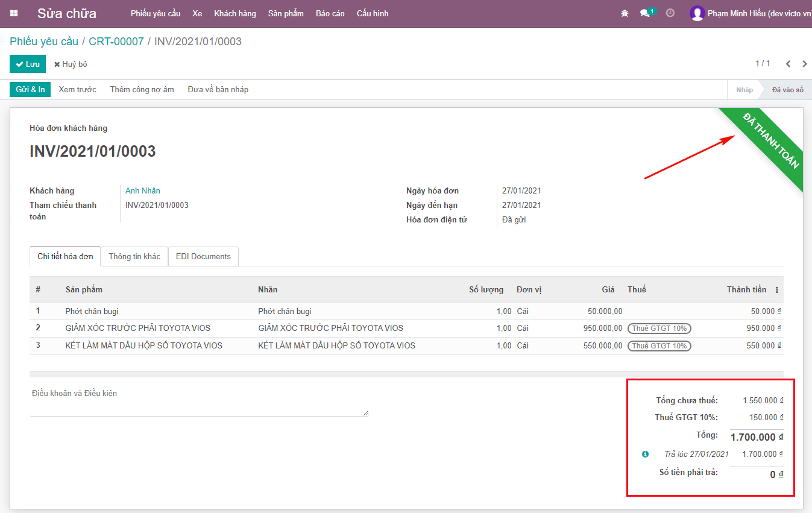Click the record pager 1 / 1

[x=763, y=63]
